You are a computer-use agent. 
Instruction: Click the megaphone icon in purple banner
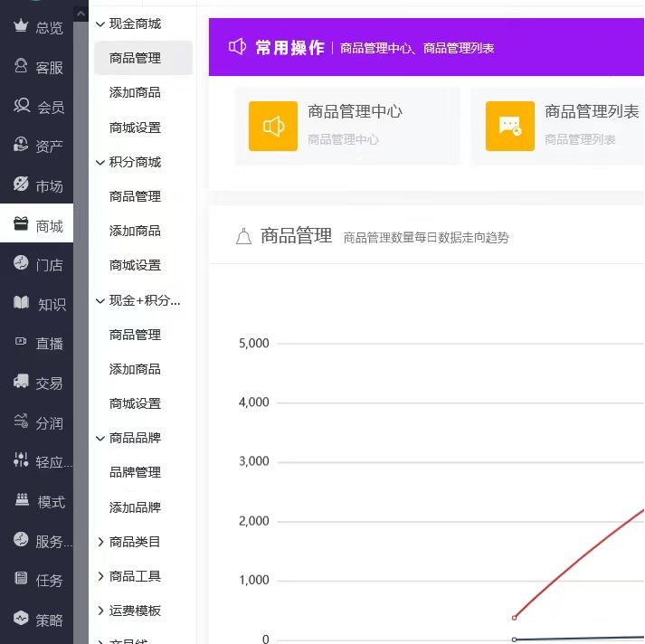(x=237, y=47)
